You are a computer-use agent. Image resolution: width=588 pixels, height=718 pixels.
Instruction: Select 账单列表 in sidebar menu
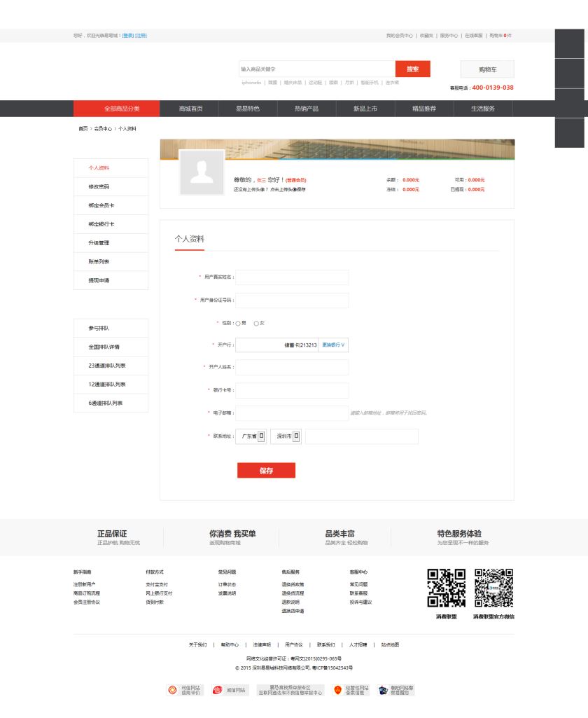pyautogui.click(x=111, y=262)
